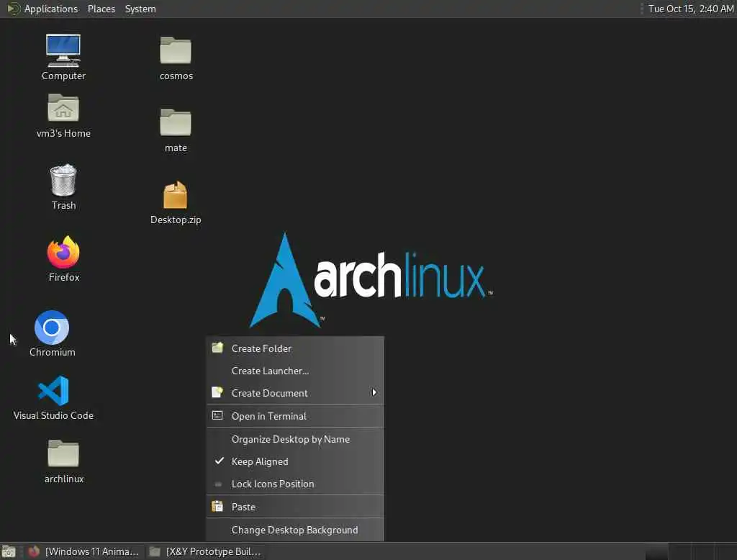
Task: Open the System menu
Action: click(x=140, y=9)
